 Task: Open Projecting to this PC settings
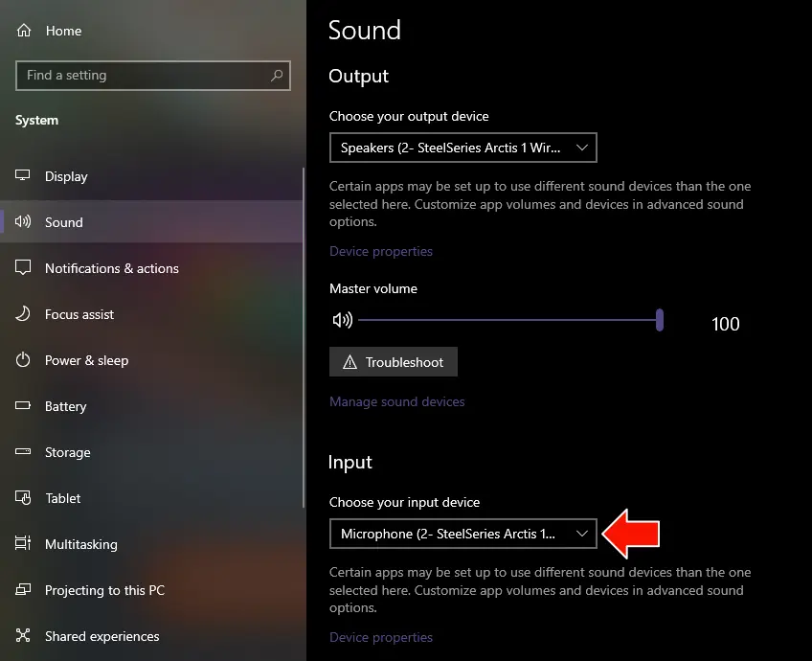104,590
